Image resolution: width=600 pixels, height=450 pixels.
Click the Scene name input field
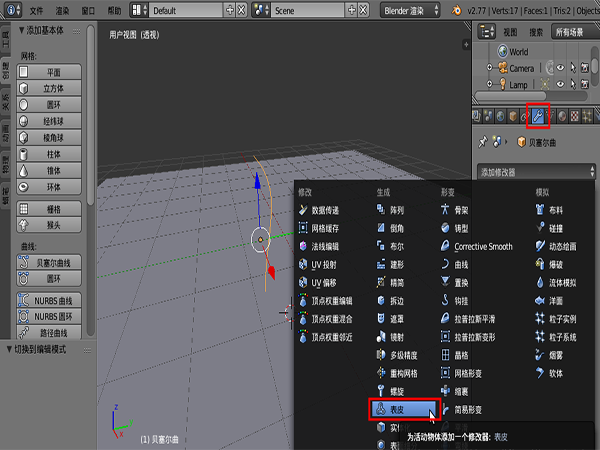coord(311,9)
